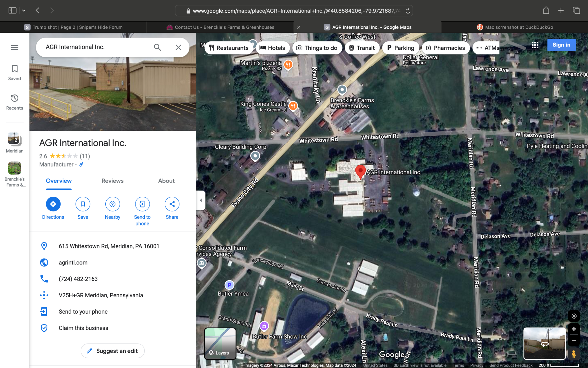Filter map by Hotels
The height and width of the screenshot is (368, 588).
click(272, 48)
